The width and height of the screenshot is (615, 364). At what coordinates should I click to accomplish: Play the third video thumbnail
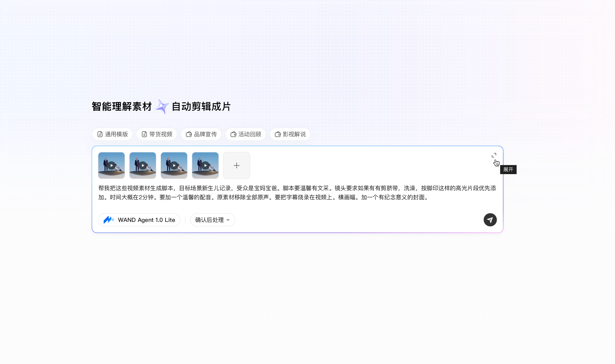point(174,165)
